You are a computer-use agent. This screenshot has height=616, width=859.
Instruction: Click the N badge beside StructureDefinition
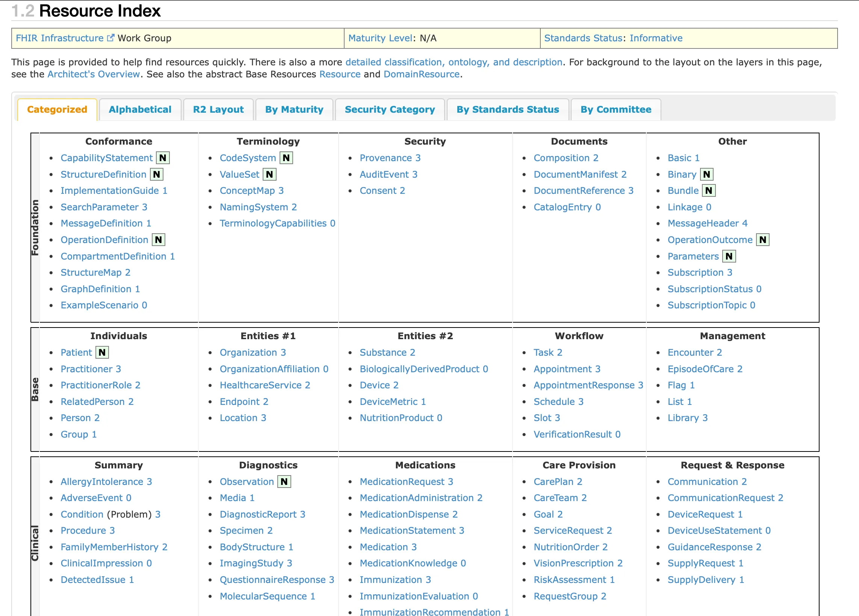pyautogui.click(x=156, y=174)
